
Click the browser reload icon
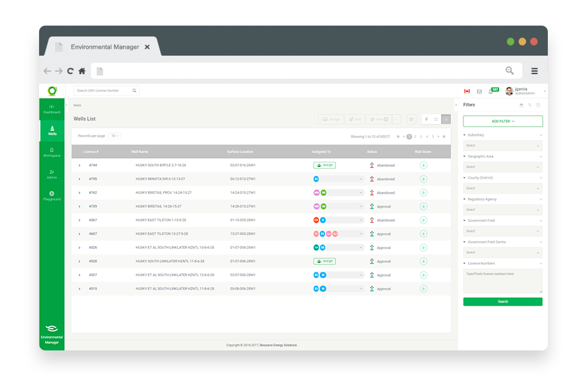tap(70, 71)
